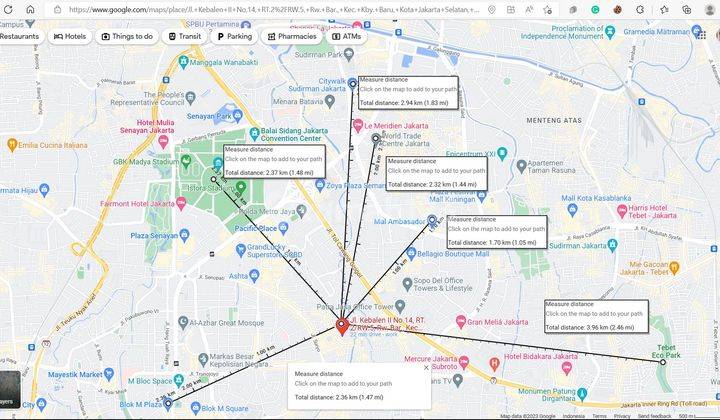View site information lock icon
The height and width of the screenshot is (420, 720).
pyautogui.click(x=57, y=9)
